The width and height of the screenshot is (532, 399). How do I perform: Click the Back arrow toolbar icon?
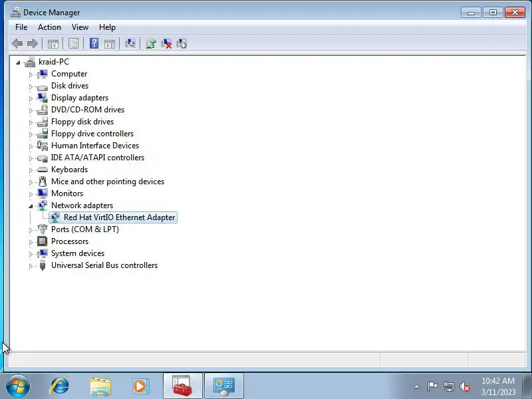coord(17,43)
